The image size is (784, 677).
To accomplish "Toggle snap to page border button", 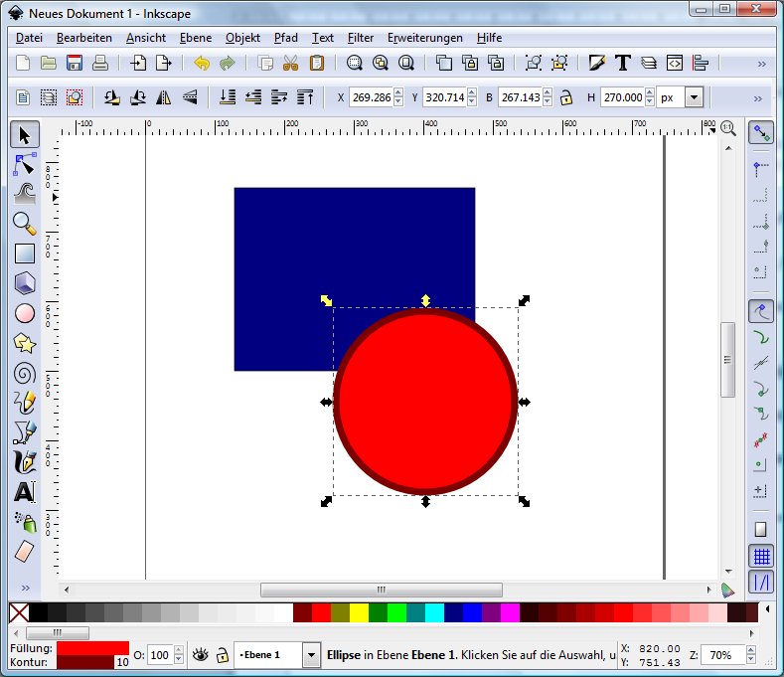I will coord(761,530).
